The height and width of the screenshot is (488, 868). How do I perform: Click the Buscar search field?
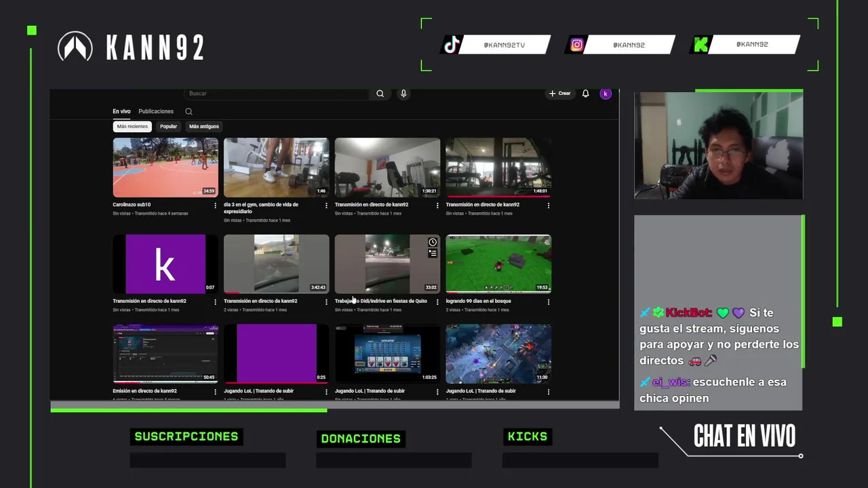(278, 94)
